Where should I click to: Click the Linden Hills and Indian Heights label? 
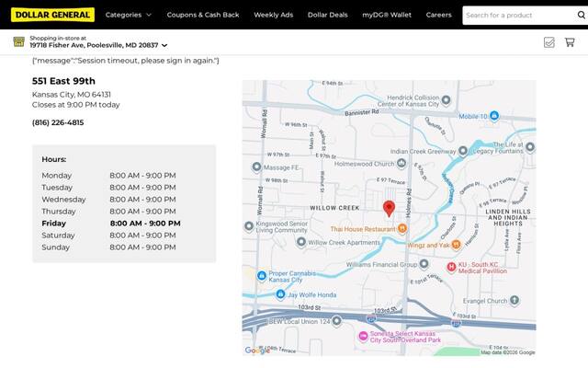click(508, 217)
